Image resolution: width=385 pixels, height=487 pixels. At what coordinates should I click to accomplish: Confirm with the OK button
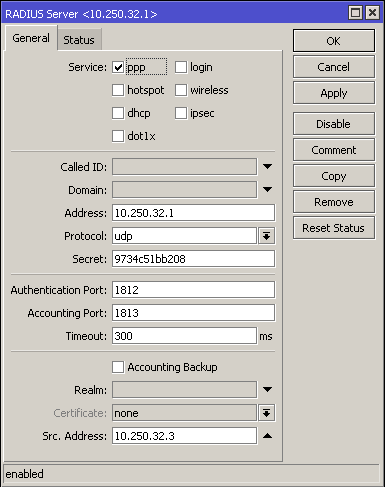[334, 41]
